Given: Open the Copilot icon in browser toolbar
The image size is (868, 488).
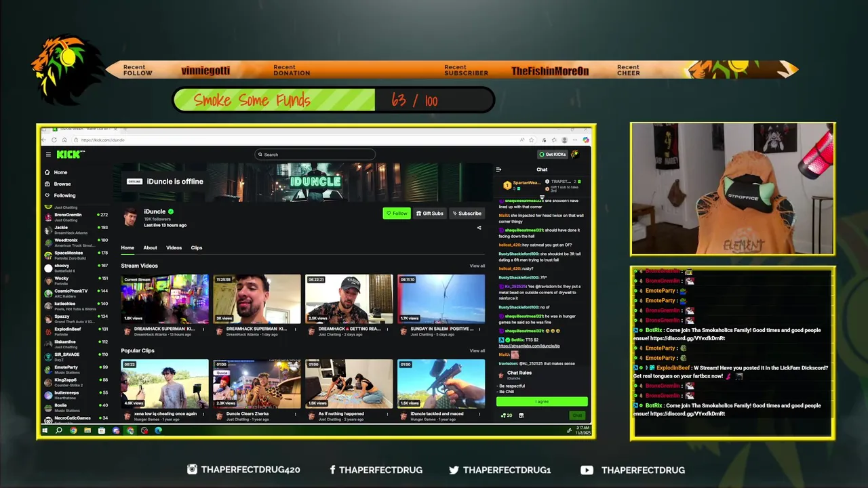Looking at the screenshot, I should click(586, 140).
